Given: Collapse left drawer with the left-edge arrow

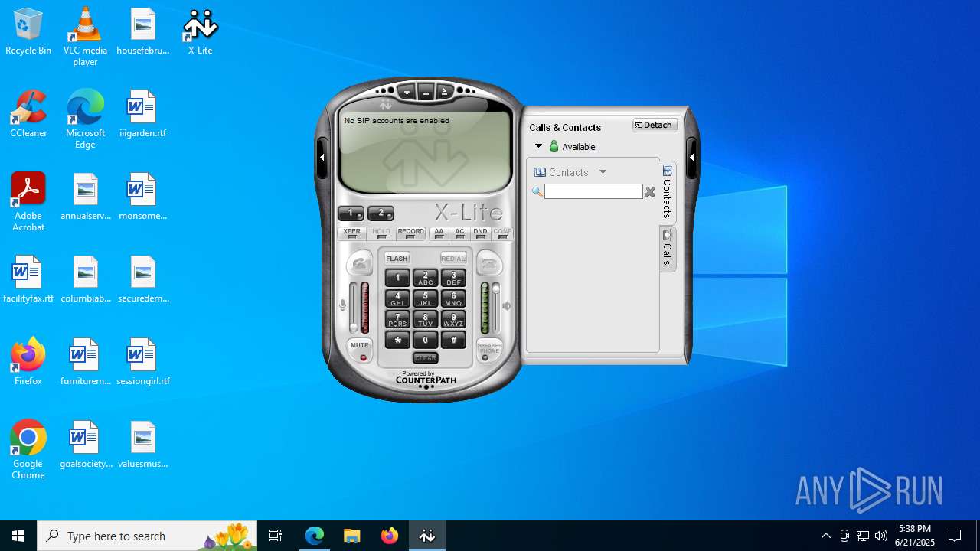Looking at the screenshot, I should [322, 158].
